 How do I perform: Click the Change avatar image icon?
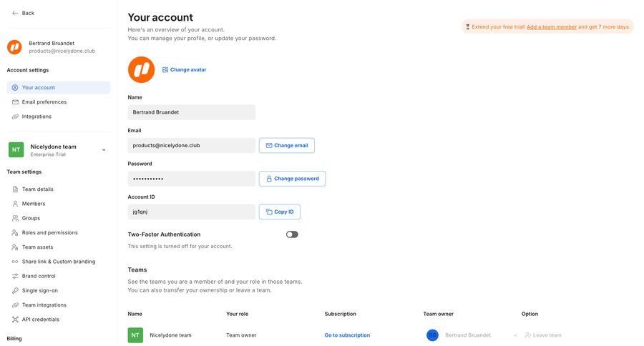165,70
